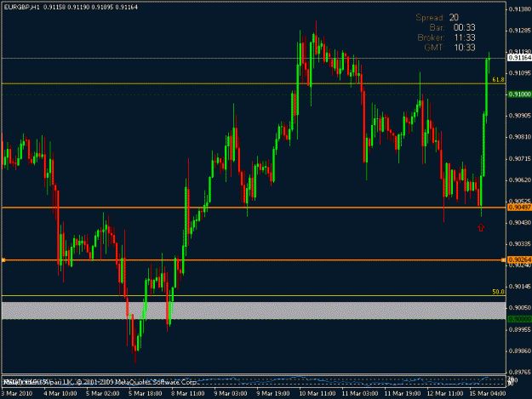This screenshot has height=399, width=532.
Task: Click the 11 Mar 03:00 time label
Action: click(360, 394)
